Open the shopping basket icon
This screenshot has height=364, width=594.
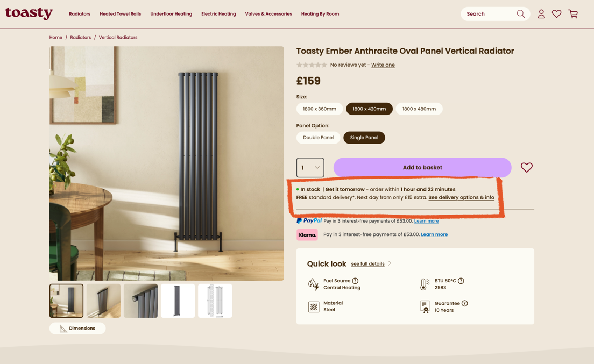pyautogui.click(x=573, y=14)
